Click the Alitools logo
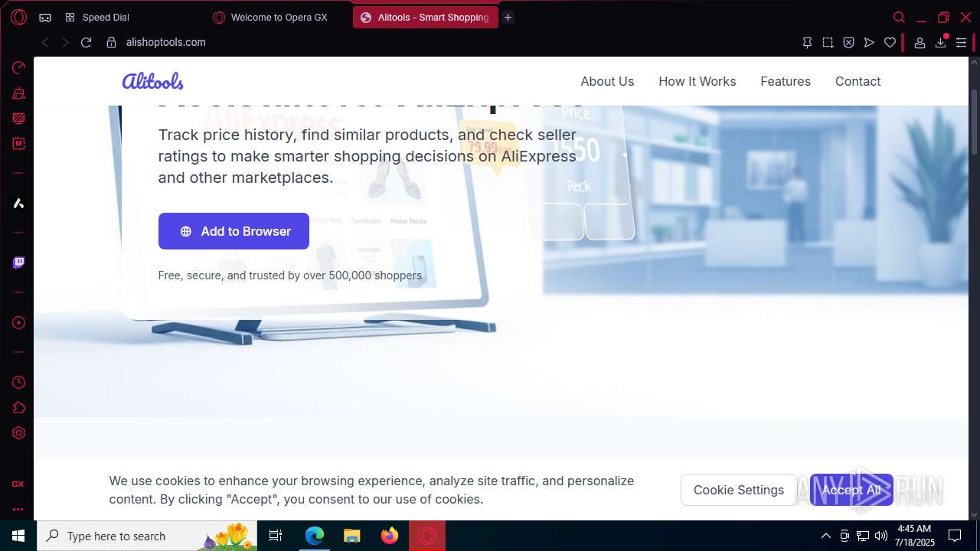 point(152,80)
